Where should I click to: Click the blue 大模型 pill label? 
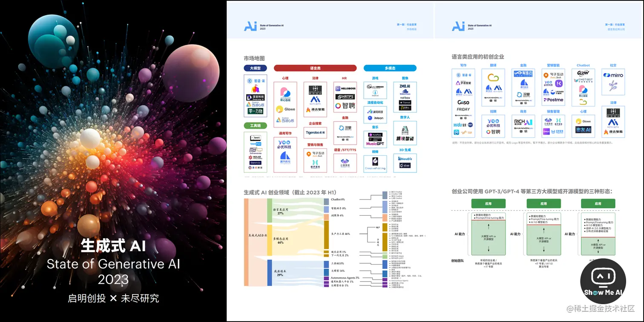click(255, 68)
